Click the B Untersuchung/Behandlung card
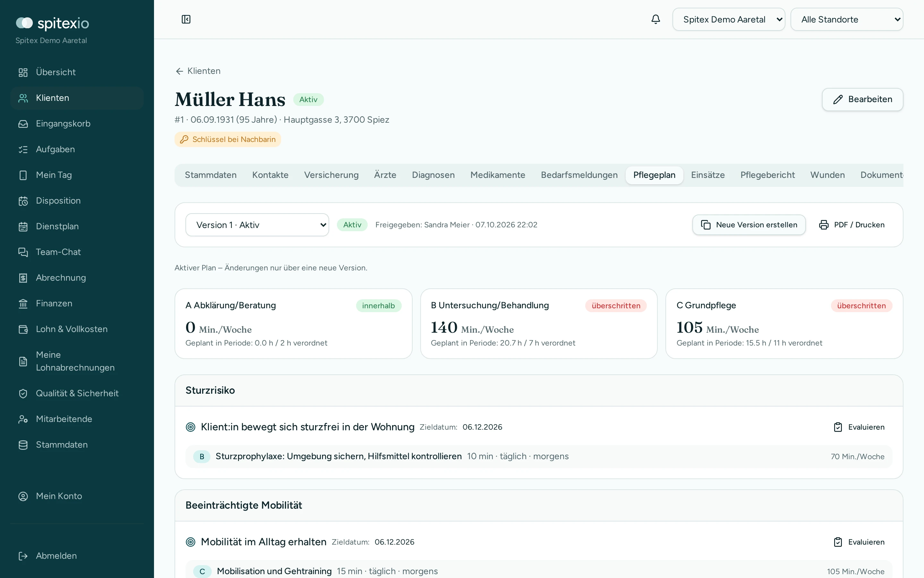Viewport: 924px width, 578px height. point(539,323)
